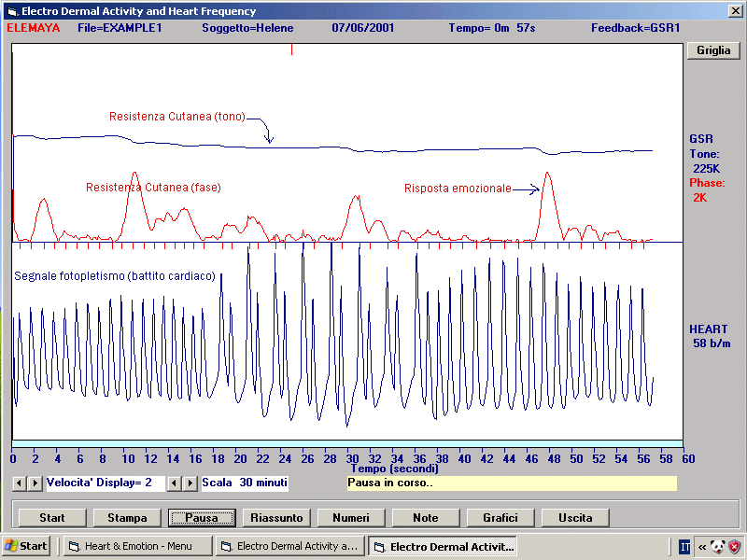This screenshot has height=560, width=747.
Task: Click the IT language indicator
Action: point(684,546)
